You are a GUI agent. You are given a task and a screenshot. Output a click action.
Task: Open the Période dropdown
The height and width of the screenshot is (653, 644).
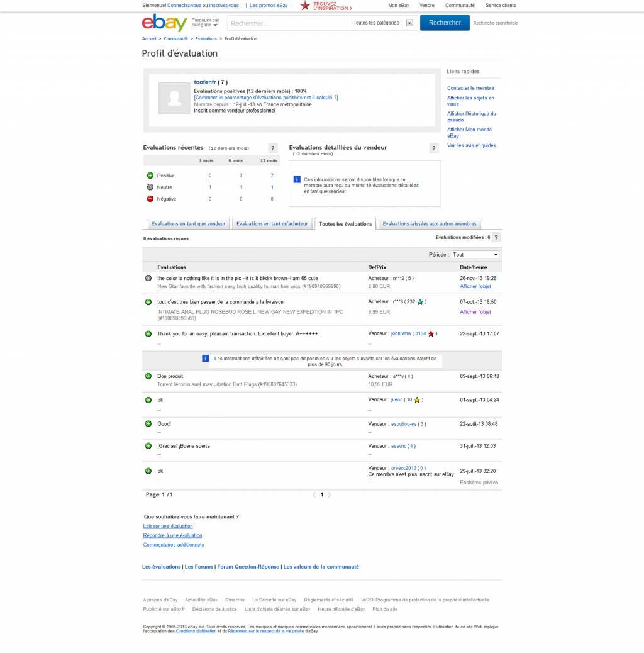coord(475,254)
